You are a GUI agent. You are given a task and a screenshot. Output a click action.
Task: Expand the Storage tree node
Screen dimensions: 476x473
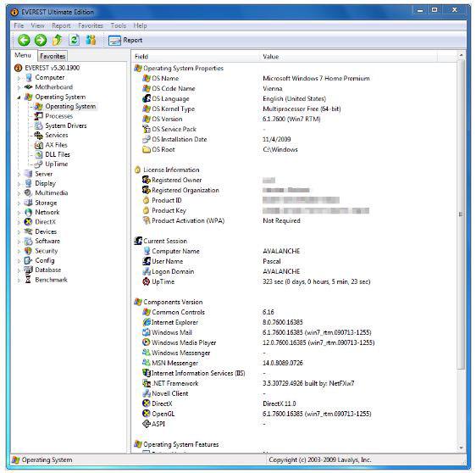coord(19,203)
